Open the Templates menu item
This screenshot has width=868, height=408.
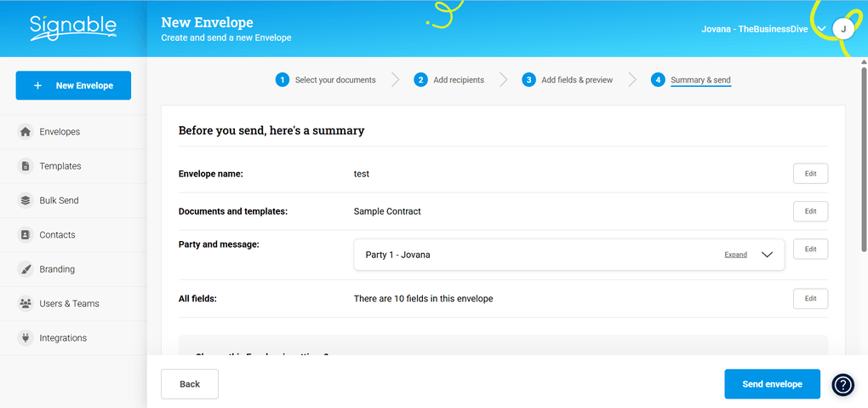point(73,166)
